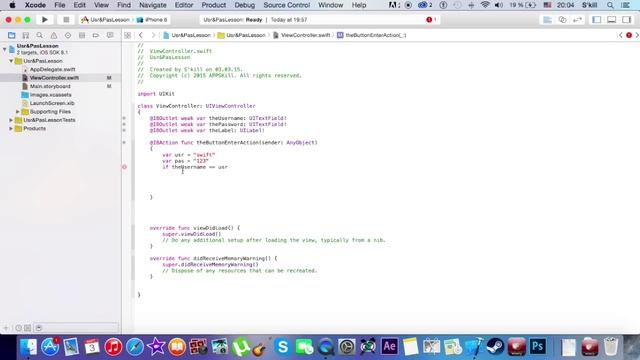The height and width of the screenshot is (360, 640).
Task: Expand the Products folder
Action: click(x=11, y=129)
